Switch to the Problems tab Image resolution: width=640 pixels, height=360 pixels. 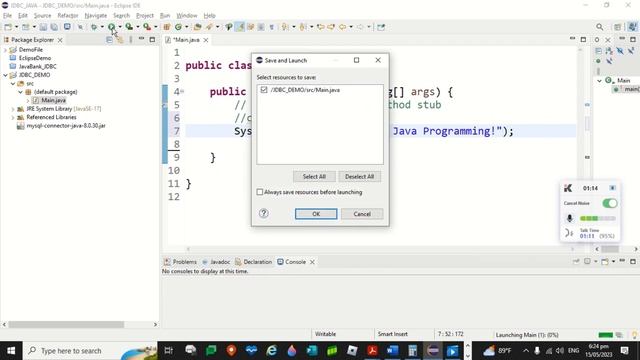click(x=180, y=262)
